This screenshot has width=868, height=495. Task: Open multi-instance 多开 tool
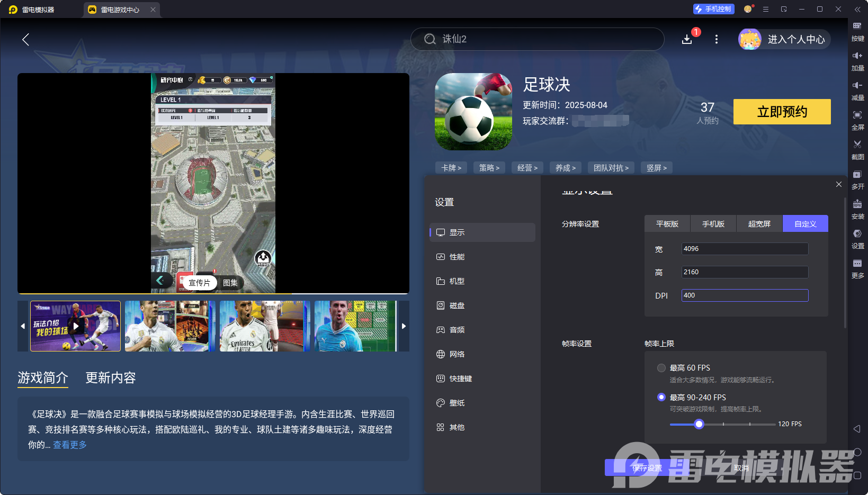tap(857, 180)
